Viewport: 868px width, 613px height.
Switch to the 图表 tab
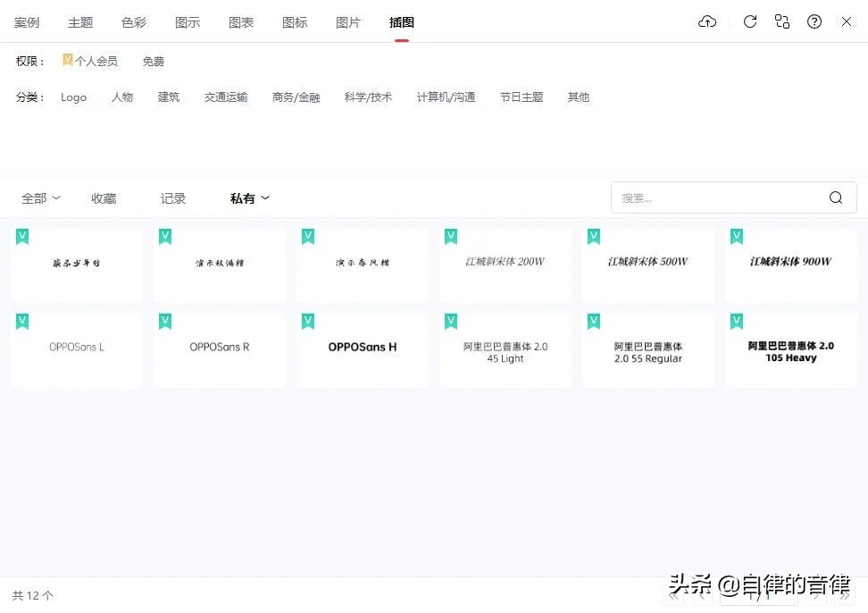click(241, 21)
